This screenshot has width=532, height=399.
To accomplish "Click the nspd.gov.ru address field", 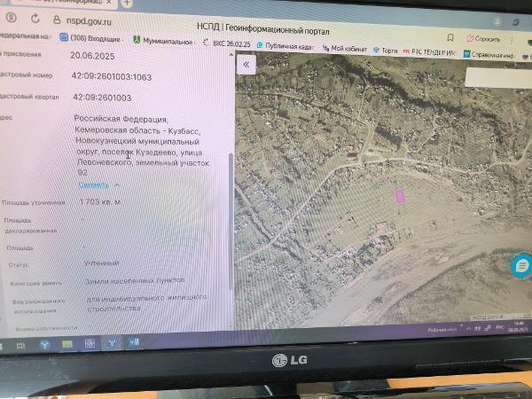I will [x=89, y=21].
